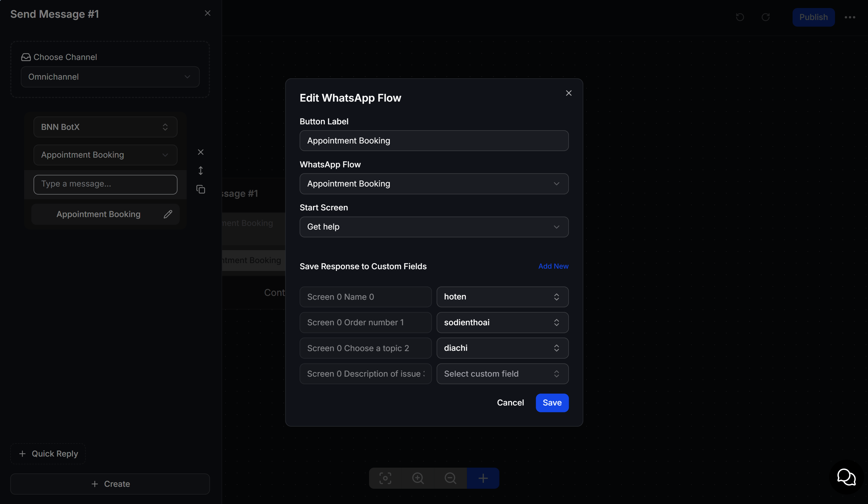The image size is (868, 504).
Task: Click the Screen 0 Name 0 field
Action: [366, 297]
